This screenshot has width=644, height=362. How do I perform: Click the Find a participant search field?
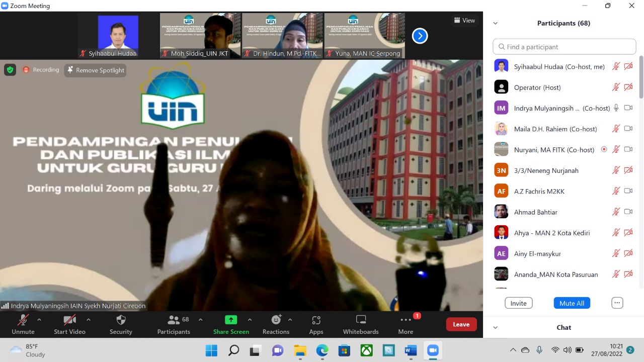[x=563, y=46]
